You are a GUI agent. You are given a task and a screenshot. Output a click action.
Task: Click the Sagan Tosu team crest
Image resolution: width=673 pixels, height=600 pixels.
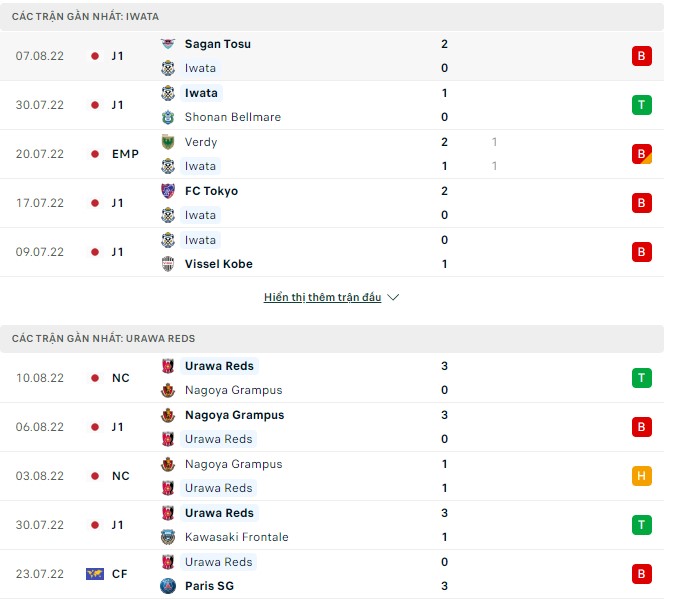coord(168,44)
